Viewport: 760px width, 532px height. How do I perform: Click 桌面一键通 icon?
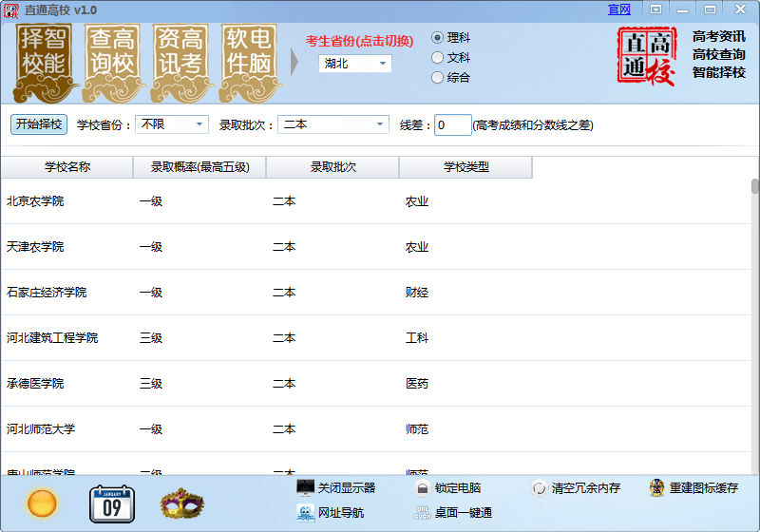click(423, 513)
